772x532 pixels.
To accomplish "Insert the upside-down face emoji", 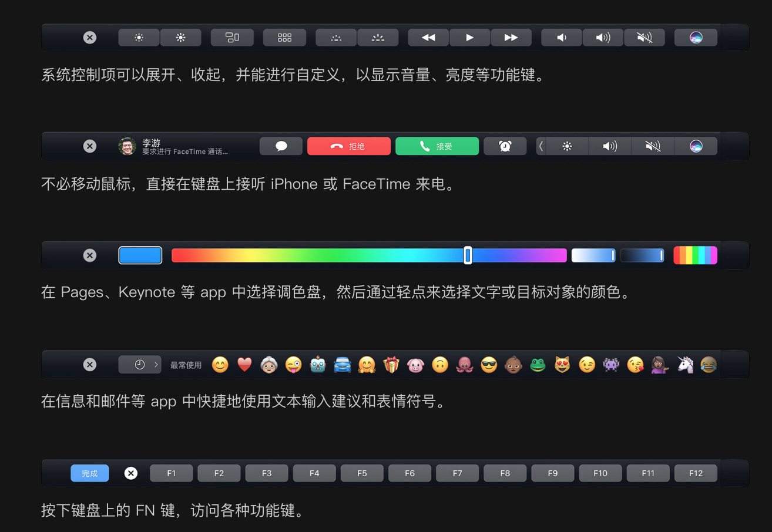I will [440, 365].
